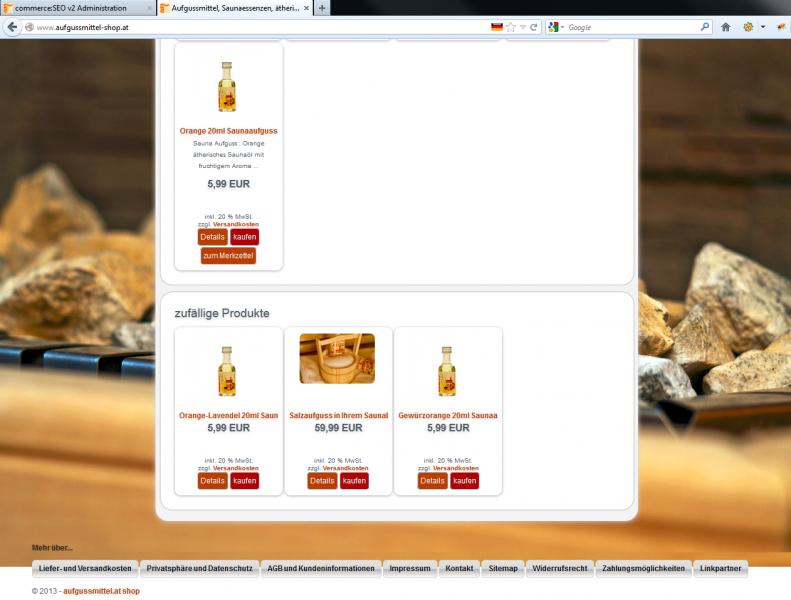Viewport: 791px width, 600px height.
Task: Click the Gewürzorange 20ml bottle image
Action: click(x=447, y=370)
